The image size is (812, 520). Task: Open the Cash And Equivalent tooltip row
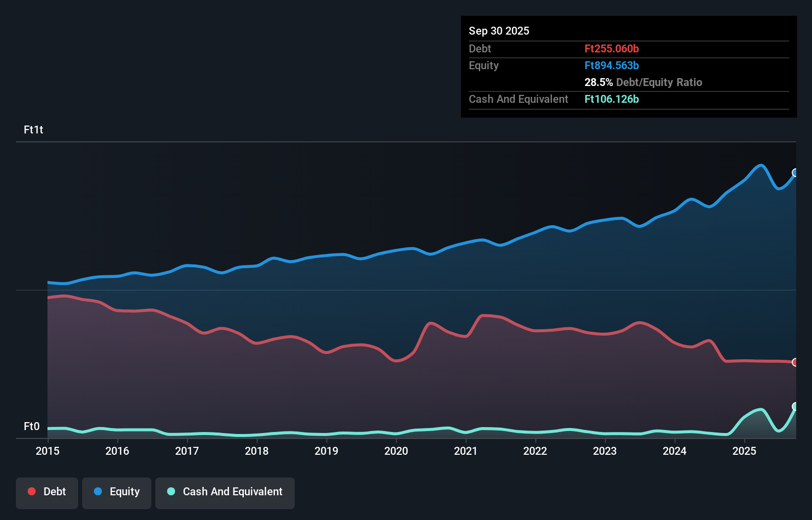pos(518,99)
